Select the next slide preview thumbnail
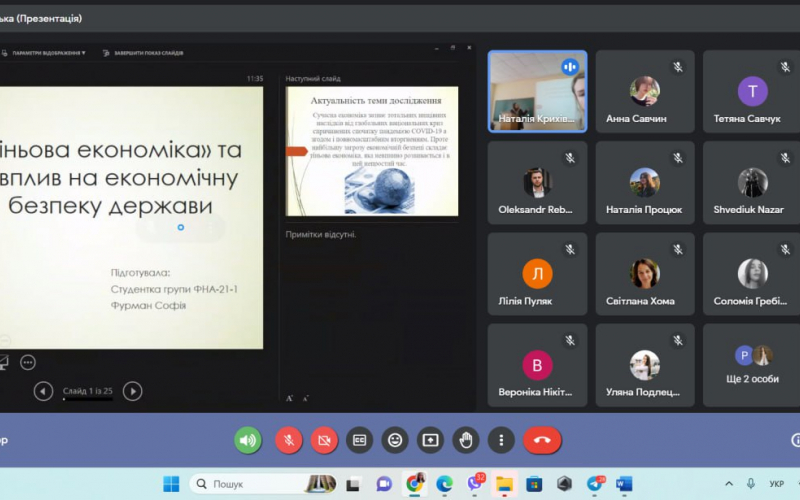The width and height of the screenshot is (800, 500). (372, 151)
